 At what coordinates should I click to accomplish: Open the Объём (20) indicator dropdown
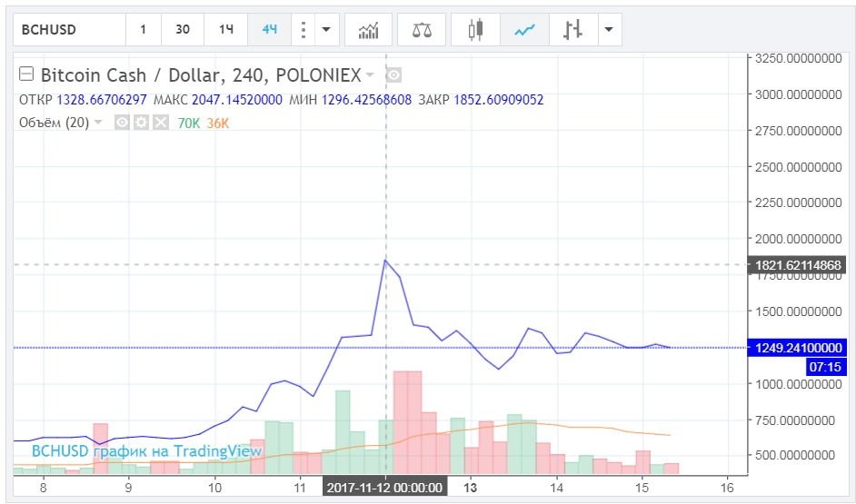tap(98, 123)
